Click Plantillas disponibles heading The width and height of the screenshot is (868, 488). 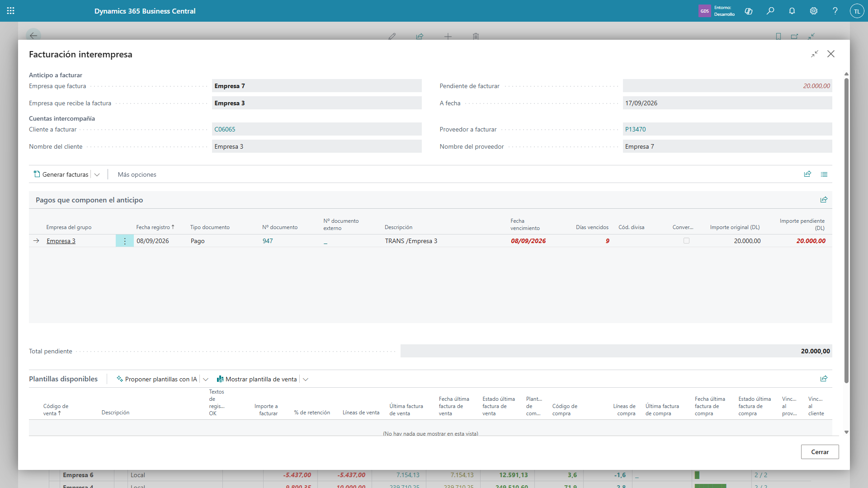pos(63,379)
